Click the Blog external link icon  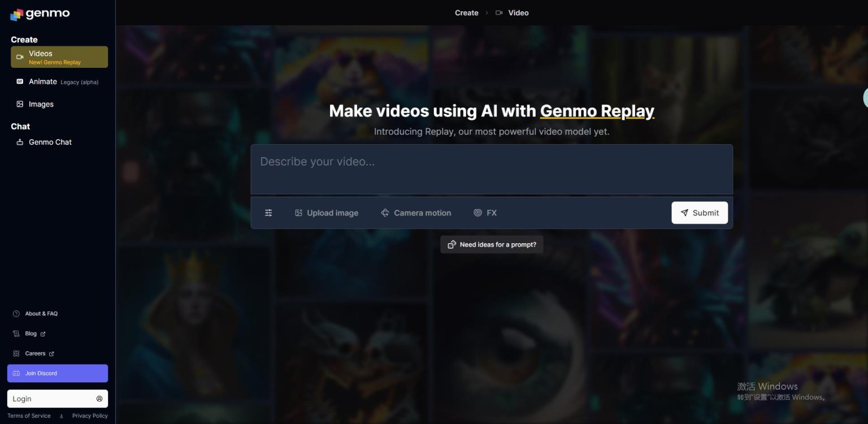[x=43, y=334]
